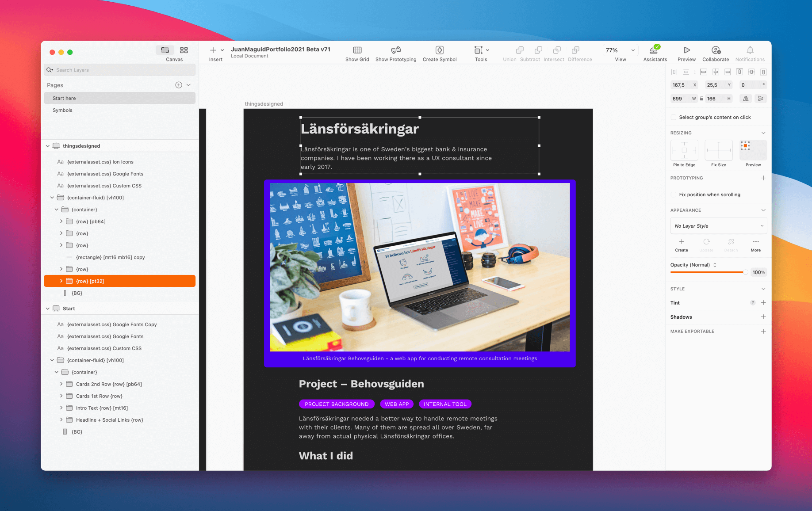The image size is (812, 511).
Task: Click Create layer style button
Action: tap(682, 245)
